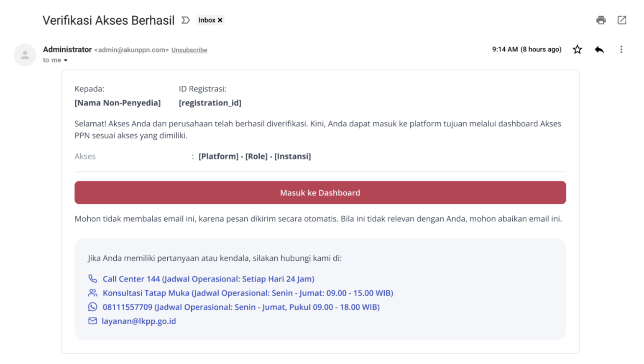Click the Unsubscribe link
Viewport: 644px width, 364px height.
(189, 50)
